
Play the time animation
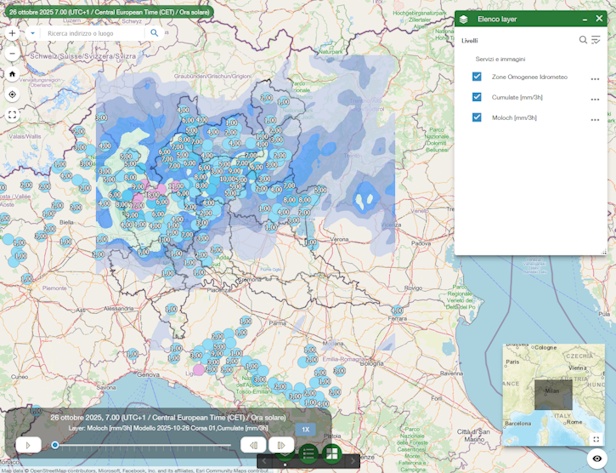pyautogui.click(x=30, y=445)
